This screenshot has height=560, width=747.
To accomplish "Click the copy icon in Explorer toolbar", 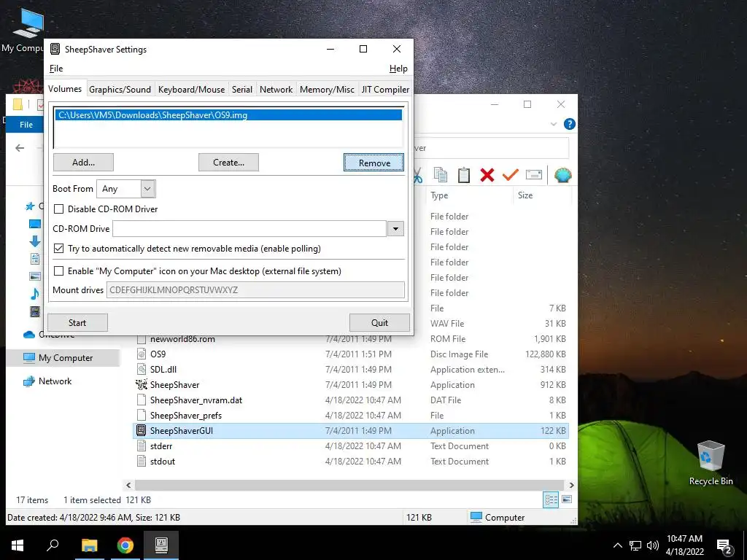I will pyautogui.click(x=441, y=175).
